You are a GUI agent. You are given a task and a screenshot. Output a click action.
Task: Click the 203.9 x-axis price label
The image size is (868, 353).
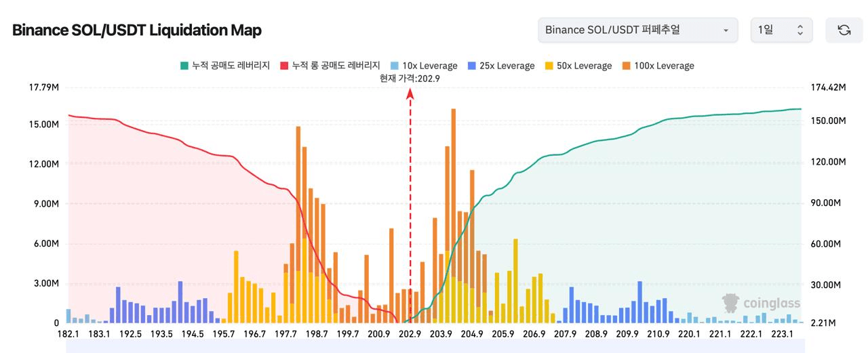(441, 334)
